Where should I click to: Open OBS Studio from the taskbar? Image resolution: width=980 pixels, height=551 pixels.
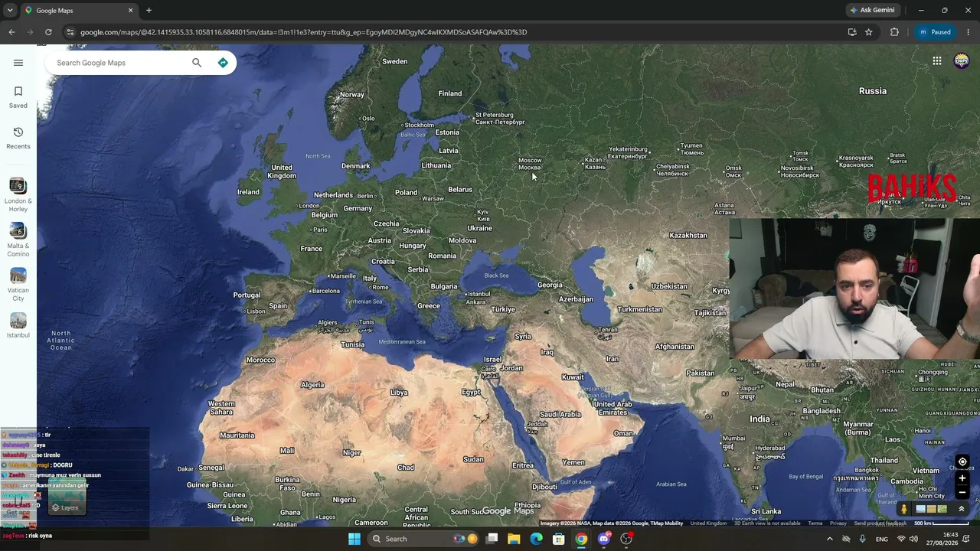click(626, 539)
